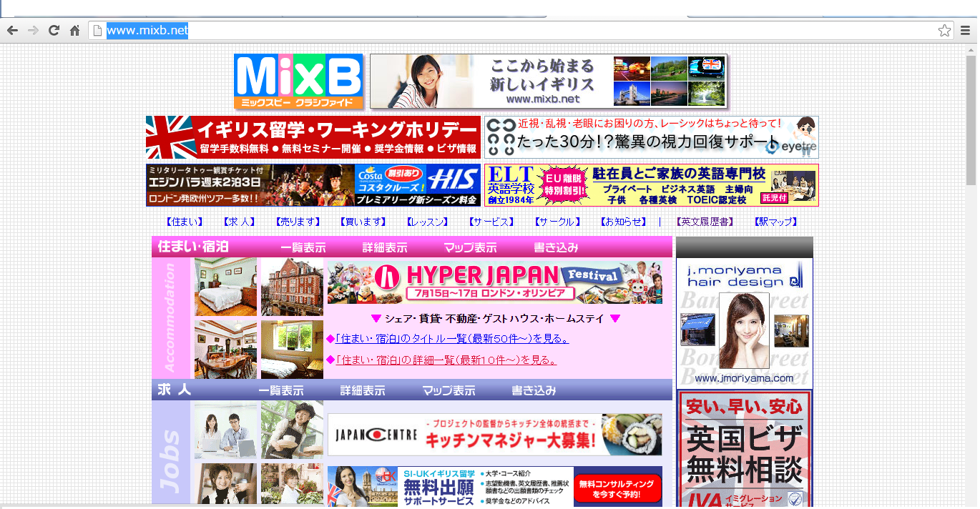Go to the browser home page icon
Image resolution: width=980 pixels, height=509 pixels.
pyautogui.click(x=74, y=30)
